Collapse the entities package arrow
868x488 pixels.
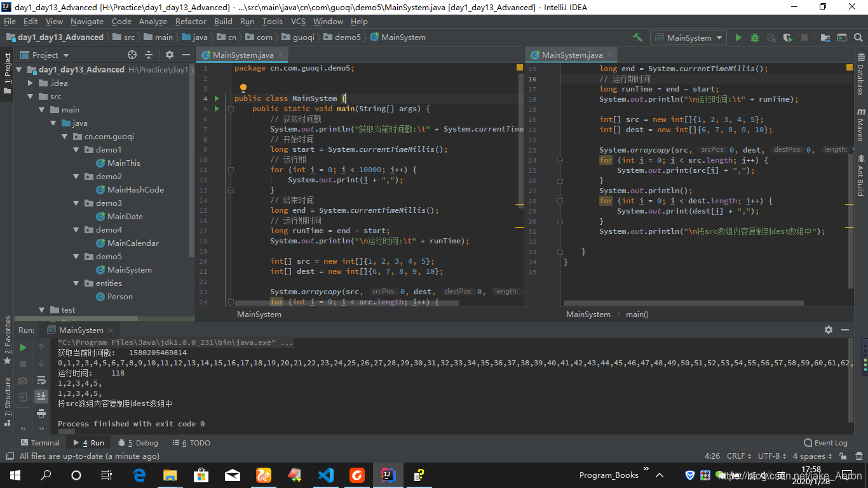pos(76,283)
